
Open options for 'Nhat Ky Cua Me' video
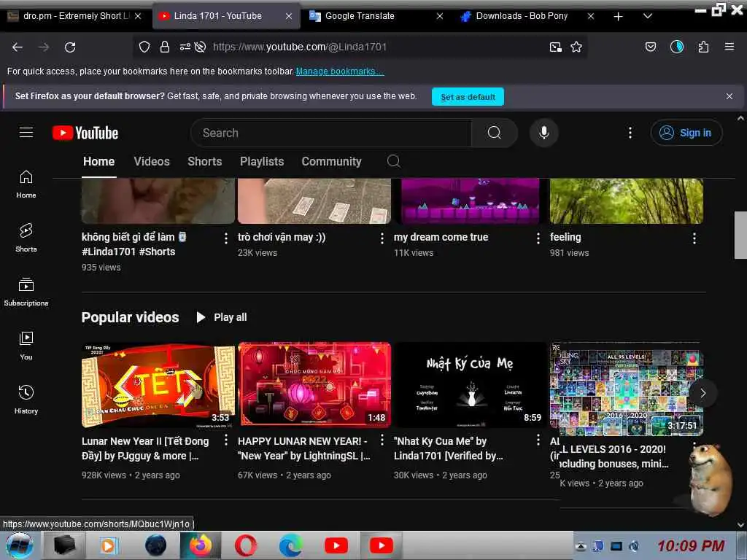pos(538,440)
